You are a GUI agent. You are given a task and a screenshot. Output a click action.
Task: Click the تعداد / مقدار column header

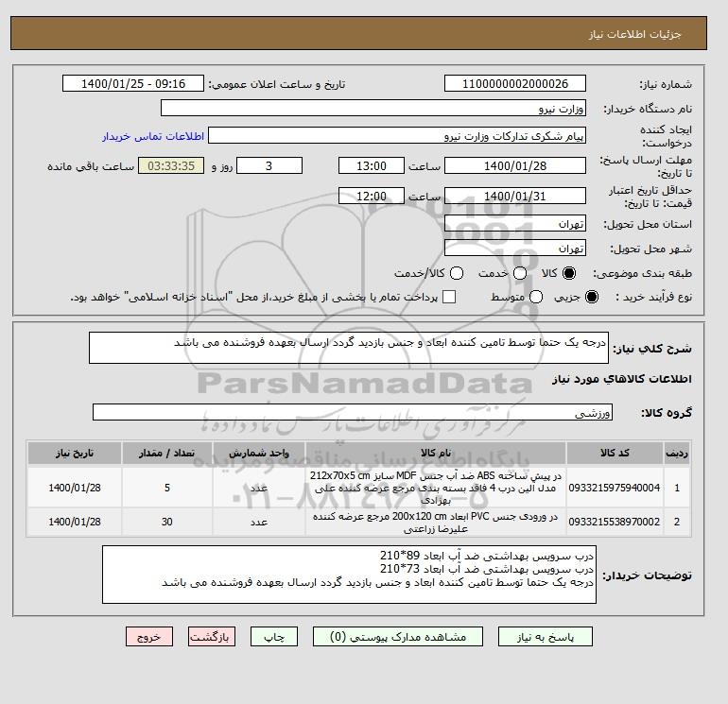tap(167, 453)
